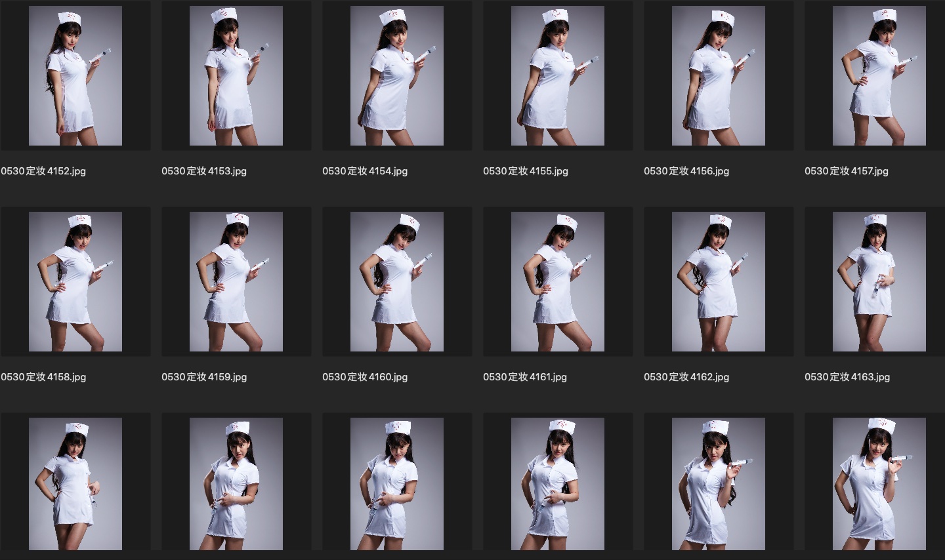Screen dimensions: 945x560
Task: Select thumbnail of 0530定妆 4161.jpg
Action: (558, 281)
